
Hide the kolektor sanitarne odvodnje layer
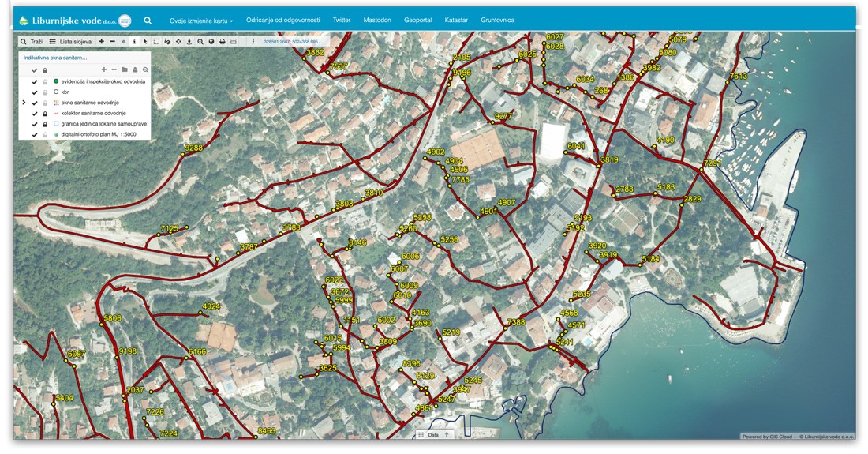[x=35, y=114]
